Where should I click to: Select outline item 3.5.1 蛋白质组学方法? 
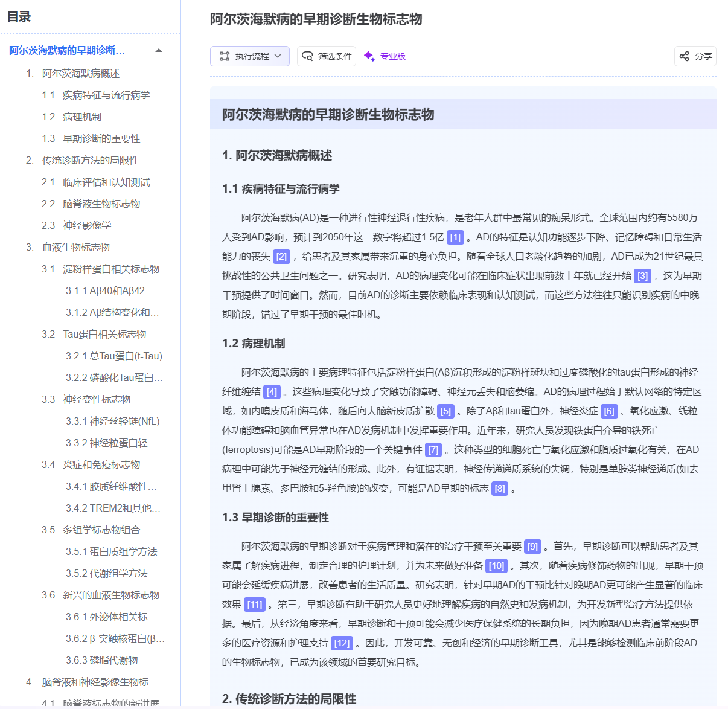pos(112,551)
